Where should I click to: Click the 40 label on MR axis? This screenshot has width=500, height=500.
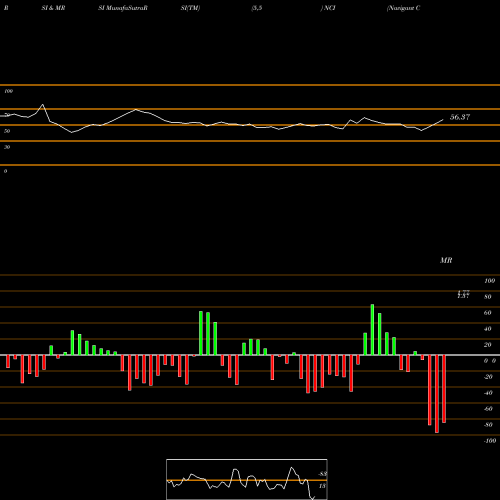488,329
